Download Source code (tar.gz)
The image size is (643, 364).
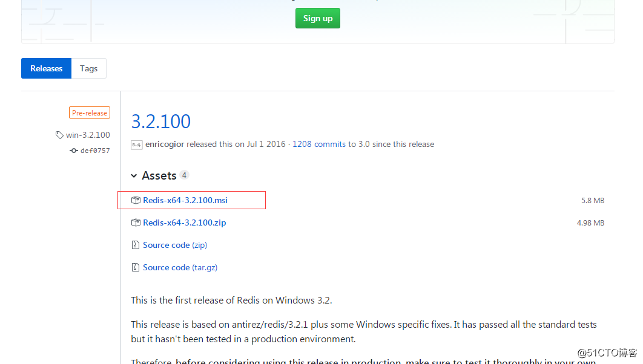pyautogui.click(x=180, y=267)
